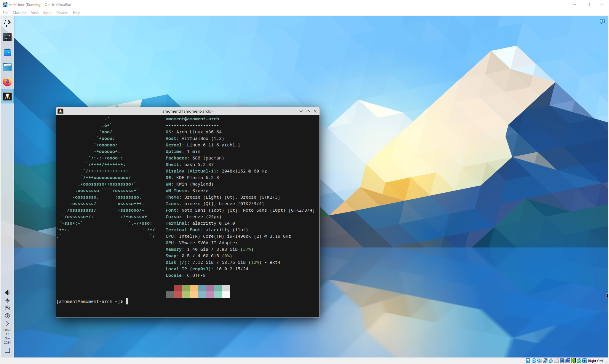Open the View menu

click(x=35, y=13)
